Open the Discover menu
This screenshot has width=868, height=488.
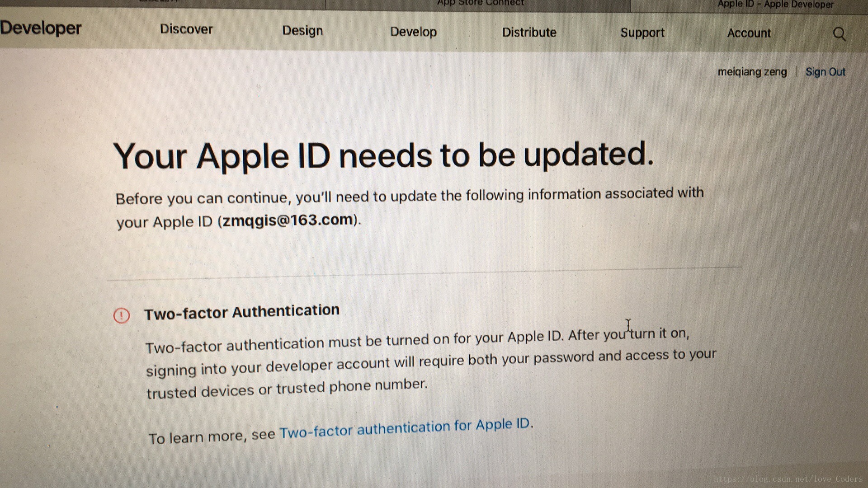(x=186, y=29)
